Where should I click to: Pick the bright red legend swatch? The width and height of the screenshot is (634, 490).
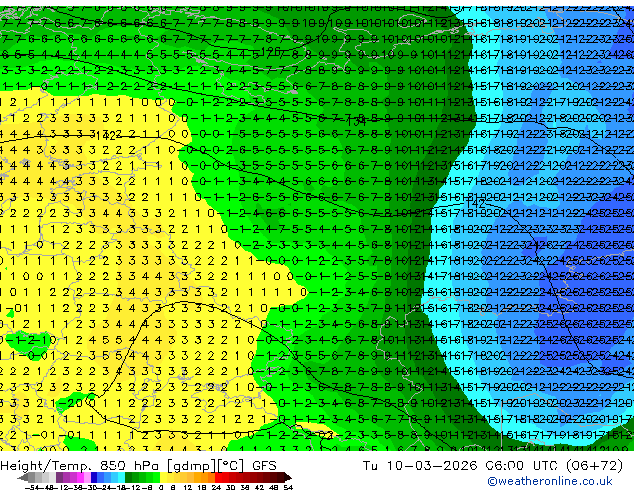pyautogui.click(x=218, y=477)
